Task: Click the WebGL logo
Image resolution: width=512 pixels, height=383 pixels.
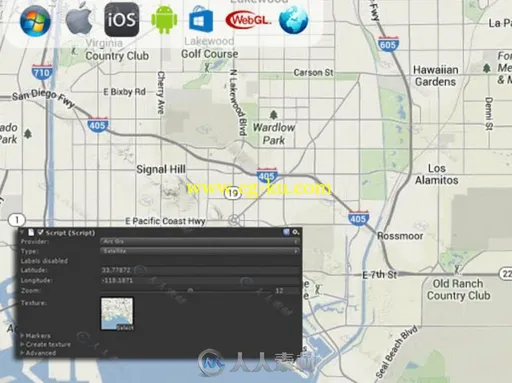Action: [248, 20]
